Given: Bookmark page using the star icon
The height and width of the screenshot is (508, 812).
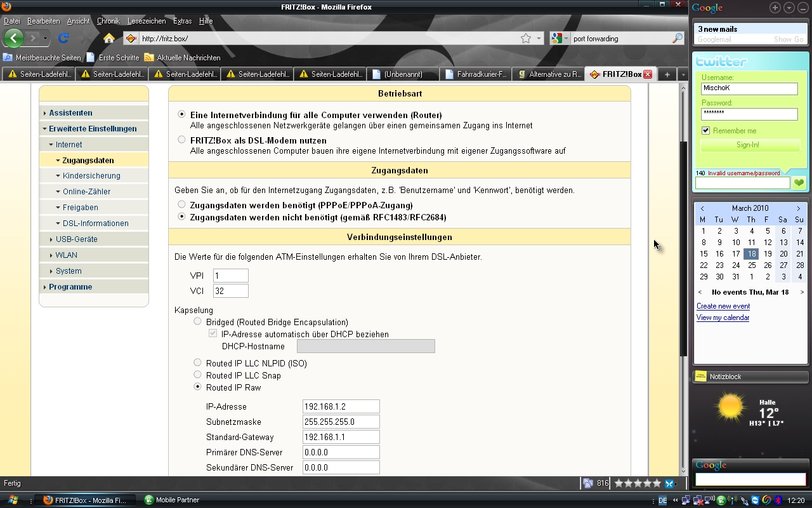Looking at the screenshot, I should coord(526,39).
